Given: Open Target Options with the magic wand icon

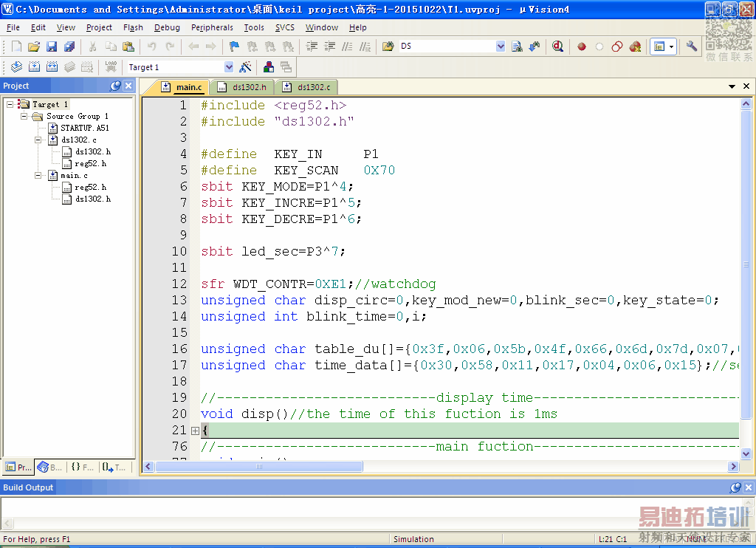Looking at the screenshot, I should 246,67.
